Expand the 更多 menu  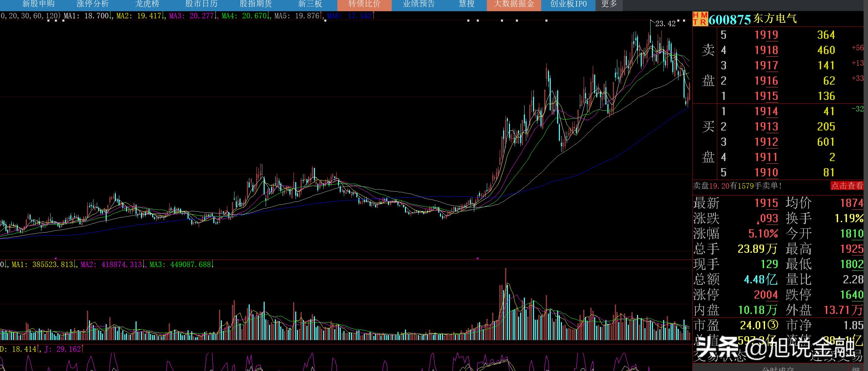pyautogui.click(x=609, y=4)
